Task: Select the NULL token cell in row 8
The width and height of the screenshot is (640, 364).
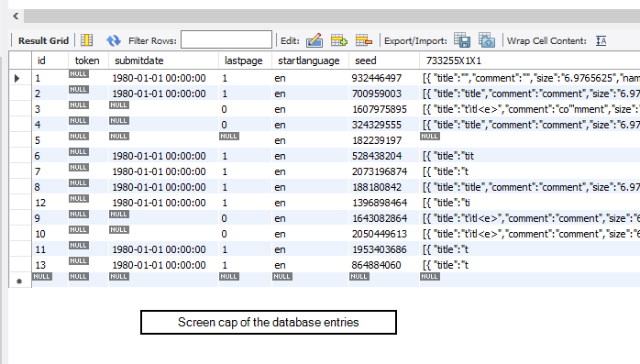Action: [88, 187]
